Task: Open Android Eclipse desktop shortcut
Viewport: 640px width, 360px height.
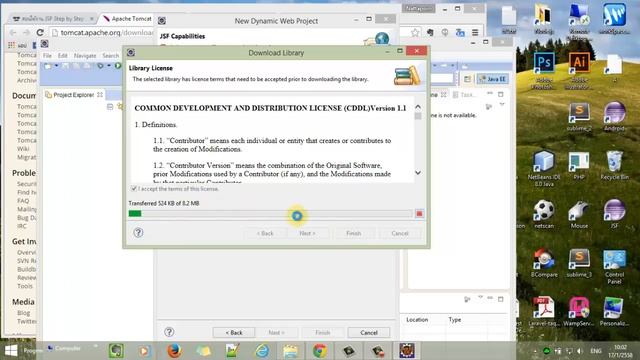Action: 614,116
